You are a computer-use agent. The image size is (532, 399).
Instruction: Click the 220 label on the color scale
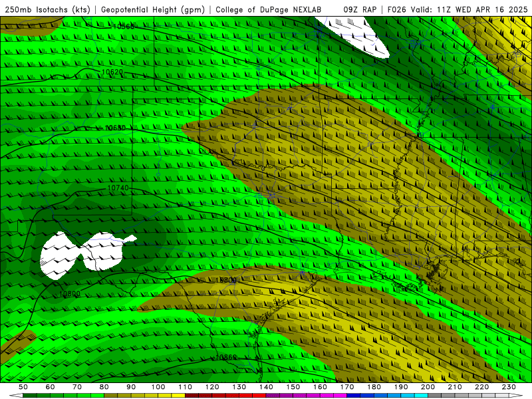click(481, 387)
